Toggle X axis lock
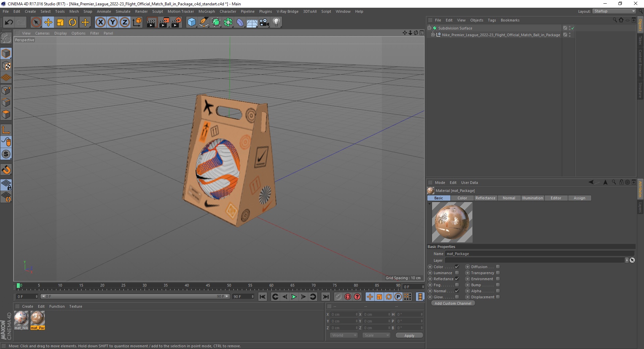This screenshot has height=349, width=644. tap(101, 22)
